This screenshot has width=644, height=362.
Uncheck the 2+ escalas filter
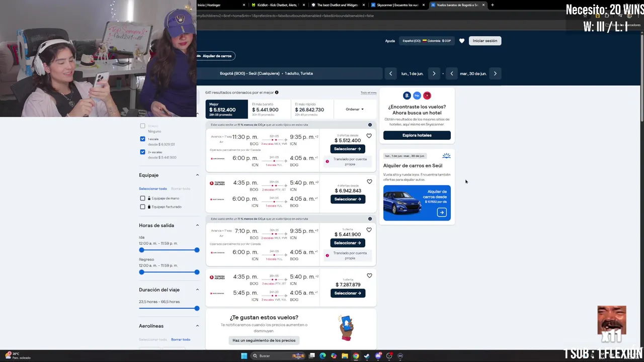(x=142, y=152)
